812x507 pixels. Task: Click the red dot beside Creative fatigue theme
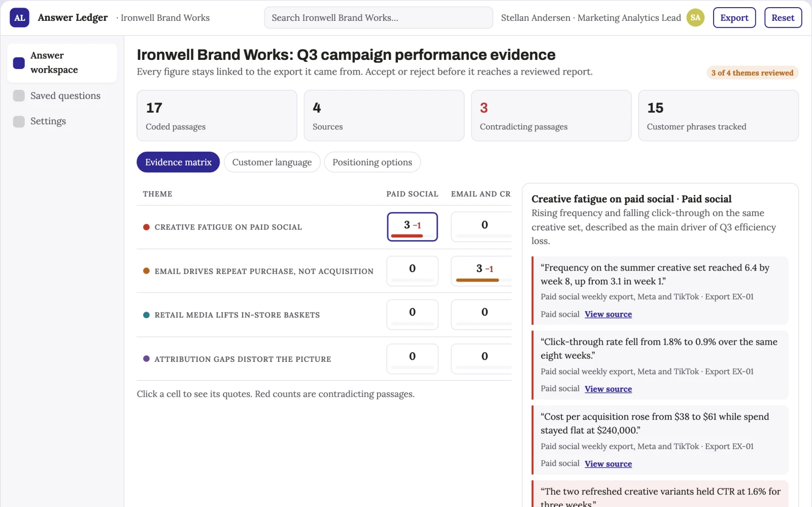[146, 227]
